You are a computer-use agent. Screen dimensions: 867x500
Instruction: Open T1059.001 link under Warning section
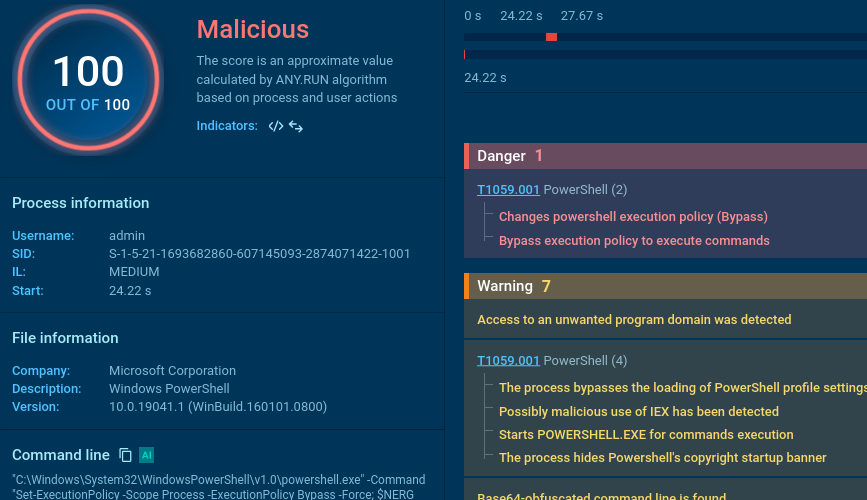point(508,361)
